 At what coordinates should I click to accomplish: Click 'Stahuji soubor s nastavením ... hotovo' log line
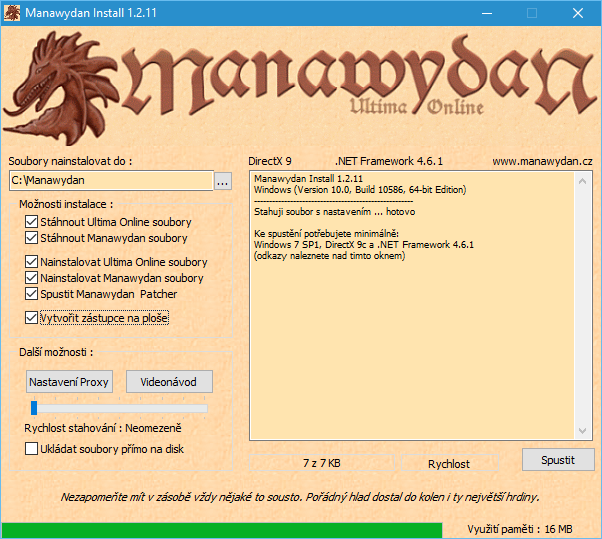click(334, 212)
